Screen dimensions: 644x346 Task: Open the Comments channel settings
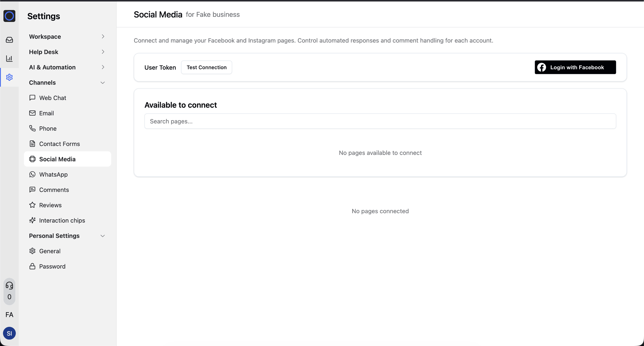click(x=54, y=190)
